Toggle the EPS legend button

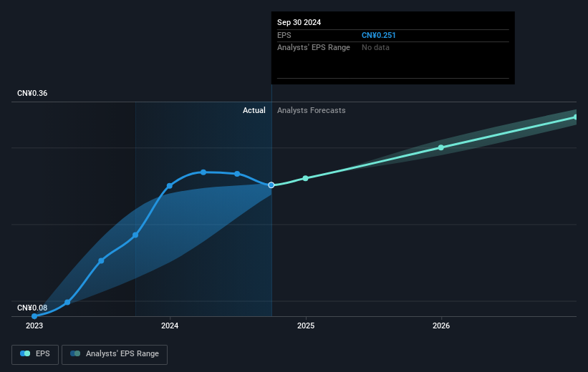point(35,354)
